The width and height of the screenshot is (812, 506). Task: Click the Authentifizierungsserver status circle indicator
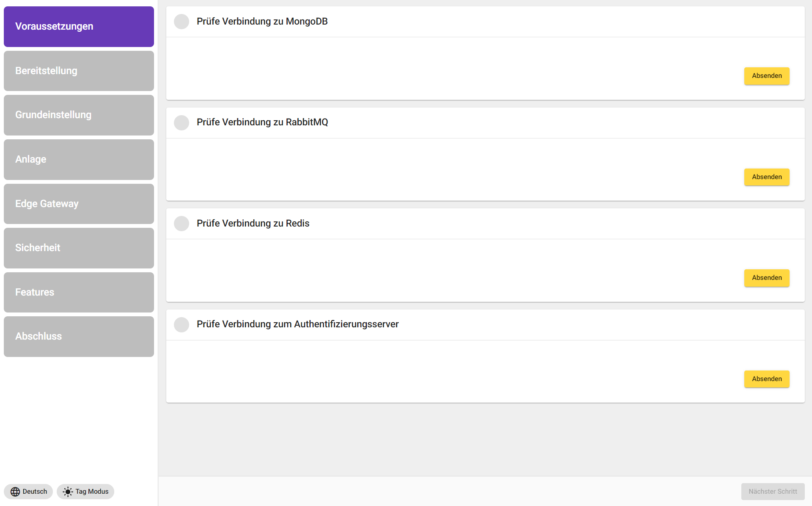182,325
